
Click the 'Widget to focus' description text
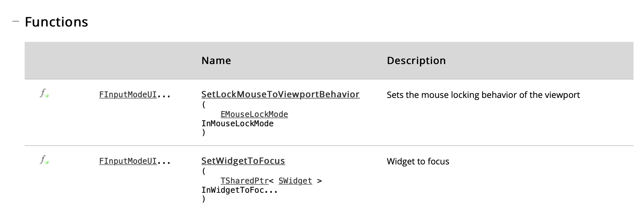(418, 161)
